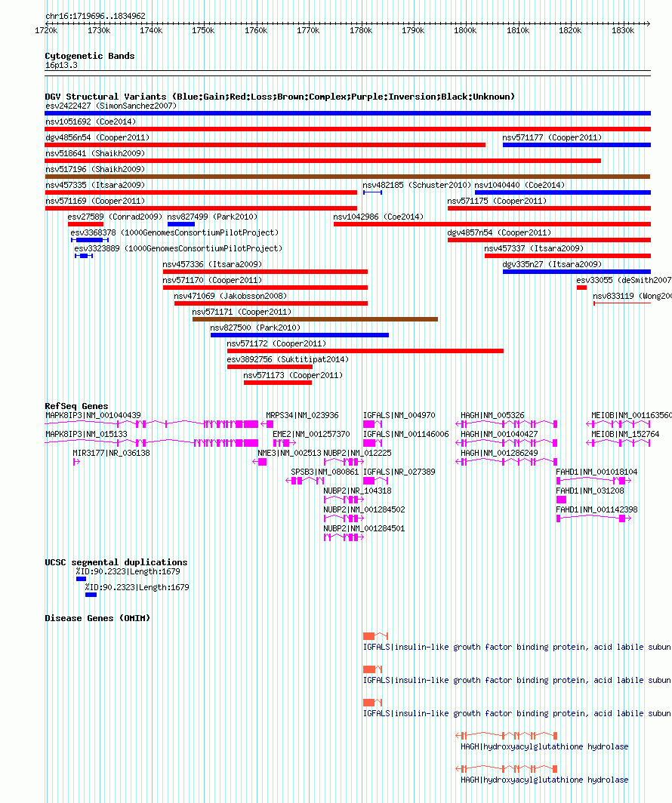672x803 pixels.
Task: Select the HAGH|NM_005326 gene model
Action: [x=507, y=424]
